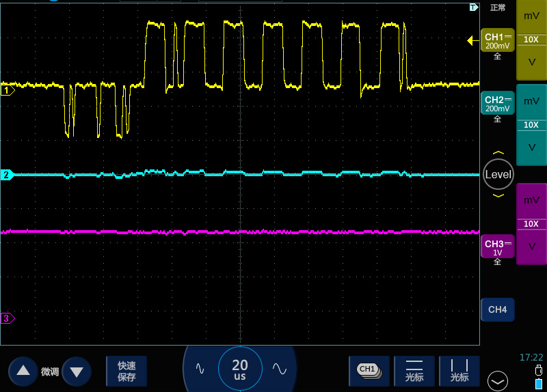This screenshot has height=392, width=547.
Task: Tap the USB drive status icon
Action: point(539,370)
